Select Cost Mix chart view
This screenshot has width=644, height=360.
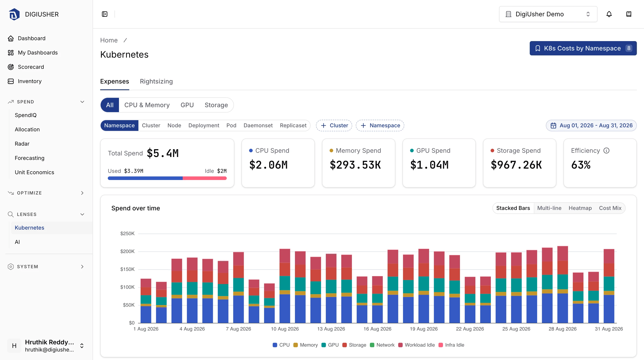point(610,208)
